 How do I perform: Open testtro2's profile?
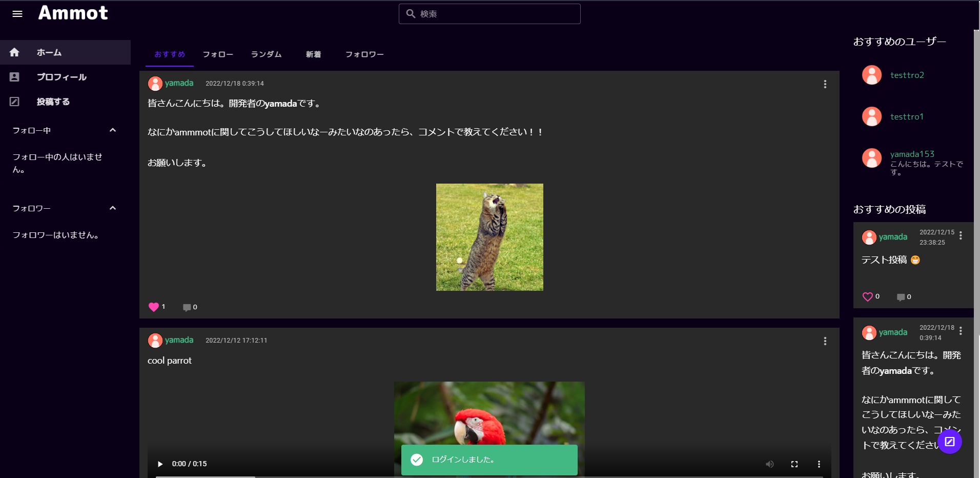coord(907,75)
